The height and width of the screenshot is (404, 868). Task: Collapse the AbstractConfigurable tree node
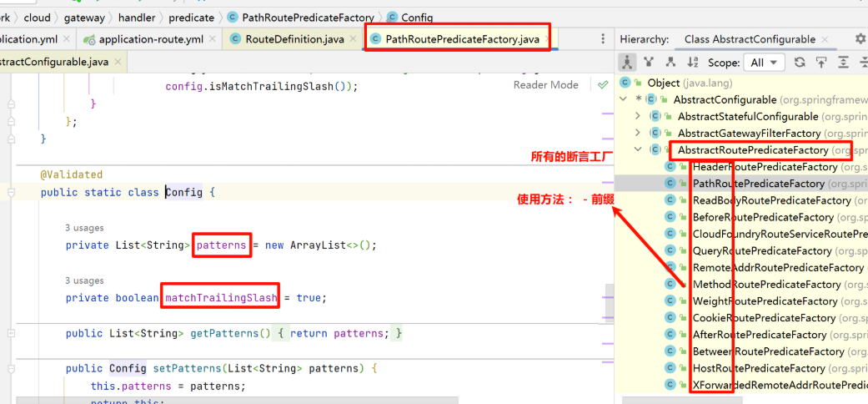click(x=624, y=100)
